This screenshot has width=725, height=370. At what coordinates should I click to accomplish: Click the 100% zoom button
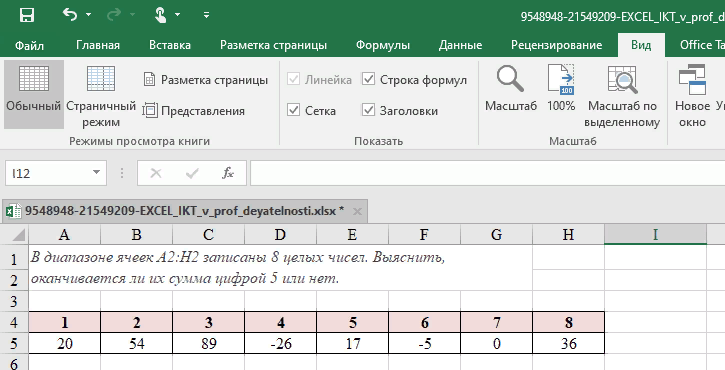tap(561, 89)
